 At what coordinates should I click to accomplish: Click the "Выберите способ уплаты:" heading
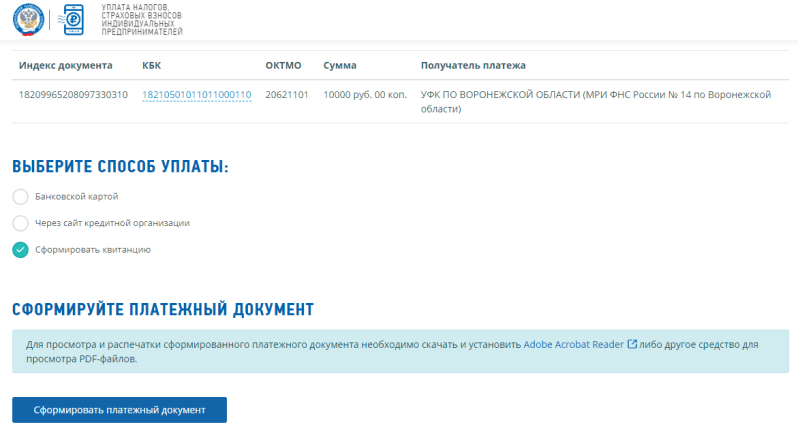pyautogui.click(x=121, y=166)
